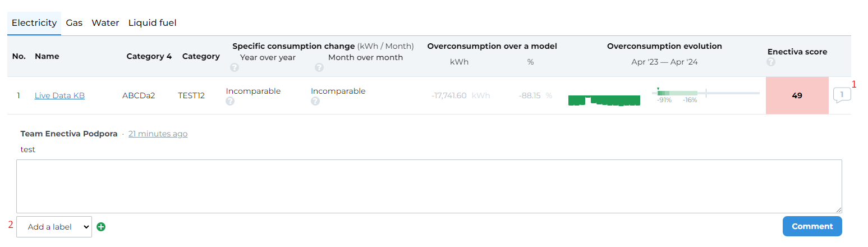
Task: Open the Water tab
Action: coord(105,23)
